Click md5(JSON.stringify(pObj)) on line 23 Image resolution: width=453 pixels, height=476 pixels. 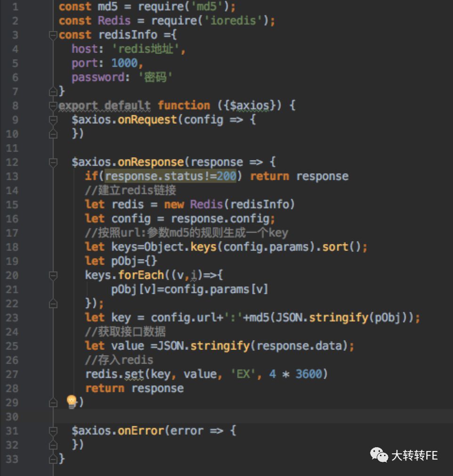332,318
